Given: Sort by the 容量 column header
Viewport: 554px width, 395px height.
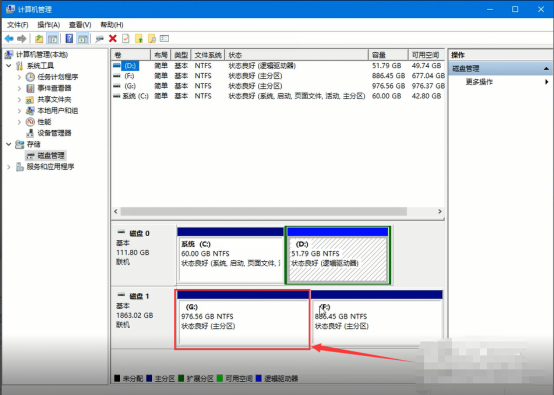Looking at the screenshot, I should click(388, 55).
